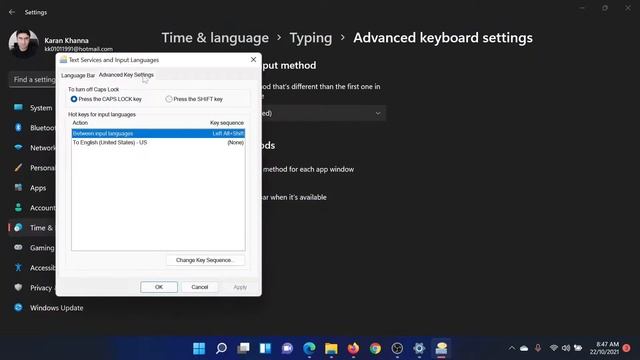
Task: Launch Microsoft Edge from taskbar
Action: (x=309, y=348)
